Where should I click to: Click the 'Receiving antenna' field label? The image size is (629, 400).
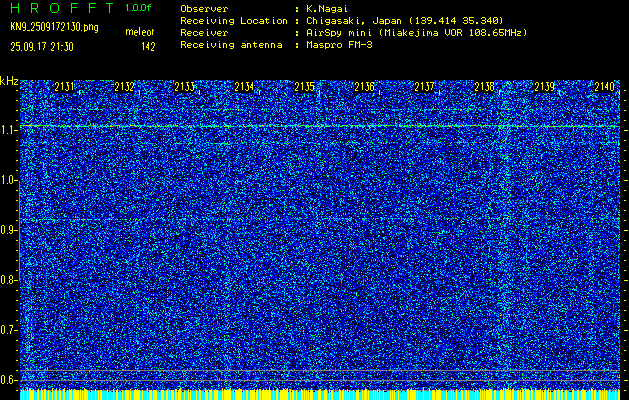(231, 45)
